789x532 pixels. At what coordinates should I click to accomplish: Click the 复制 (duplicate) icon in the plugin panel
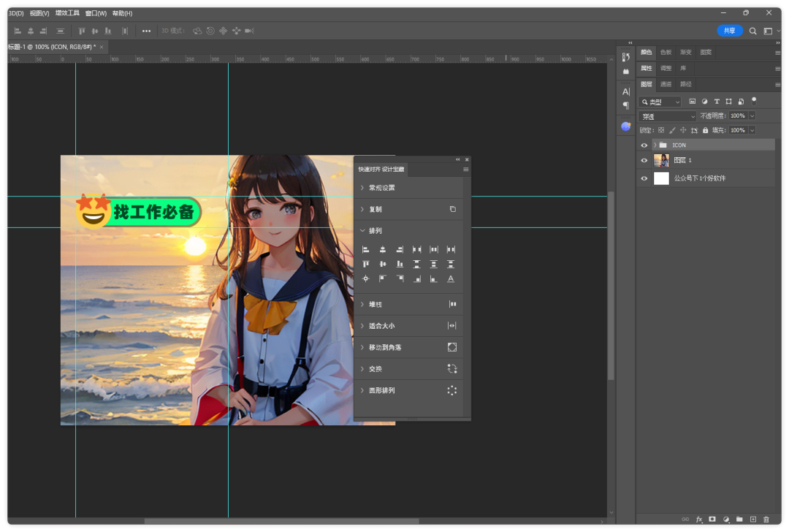[452, 209]
